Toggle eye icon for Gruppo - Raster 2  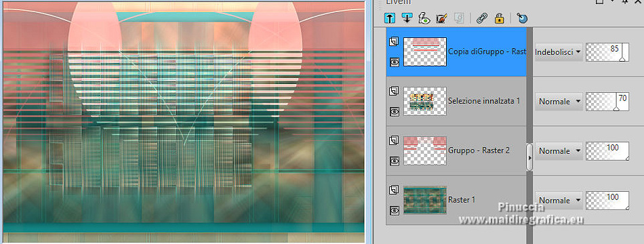(395, 161)
